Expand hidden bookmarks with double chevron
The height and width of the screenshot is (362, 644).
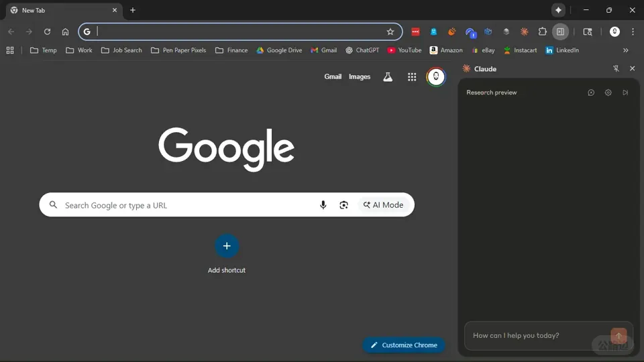pos(625,50)
